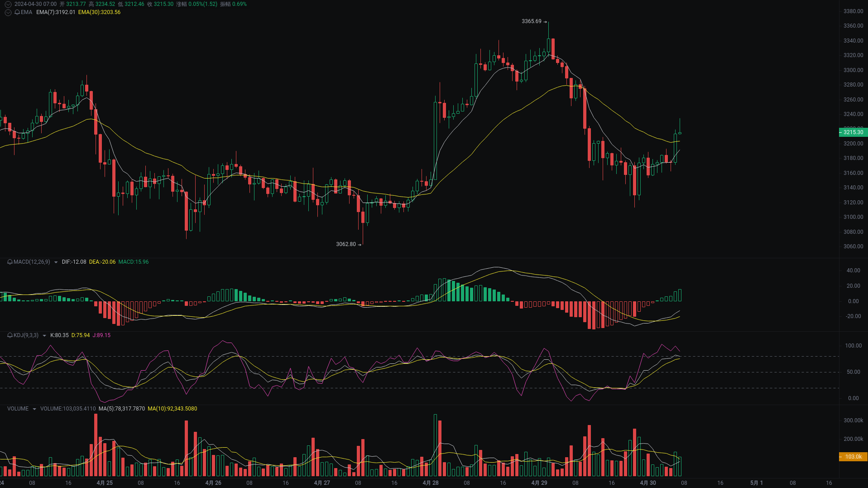This screenshot has height=488, width=868.
Task: Click the orange 103.0k volume axis tag
Action: 853,457
